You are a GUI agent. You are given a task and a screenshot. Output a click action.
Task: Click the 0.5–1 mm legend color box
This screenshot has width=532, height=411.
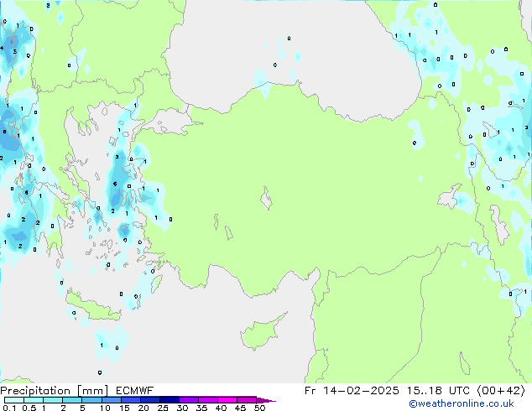(34, 400)
